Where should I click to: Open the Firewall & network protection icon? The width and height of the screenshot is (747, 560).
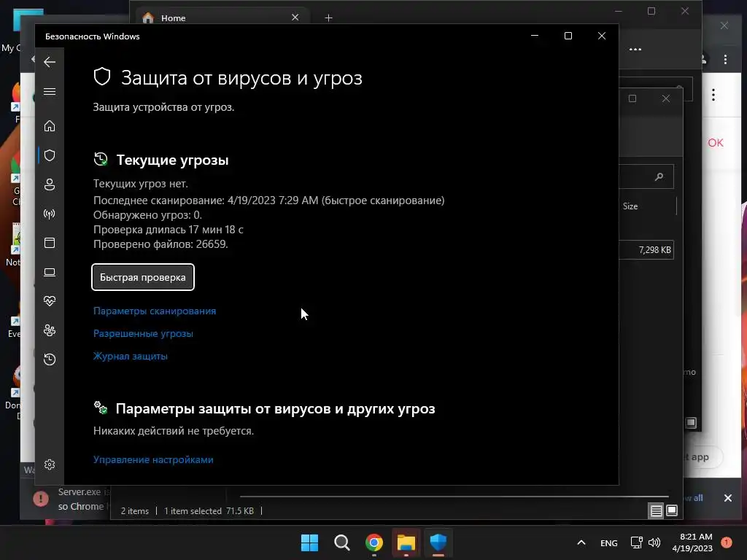tap(50, 214)
